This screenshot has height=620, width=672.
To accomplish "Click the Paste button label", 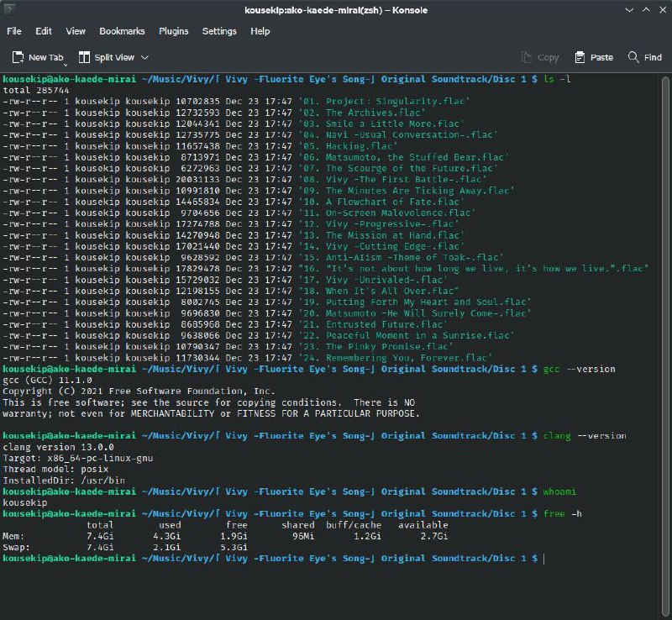I will tap(601, 57).
